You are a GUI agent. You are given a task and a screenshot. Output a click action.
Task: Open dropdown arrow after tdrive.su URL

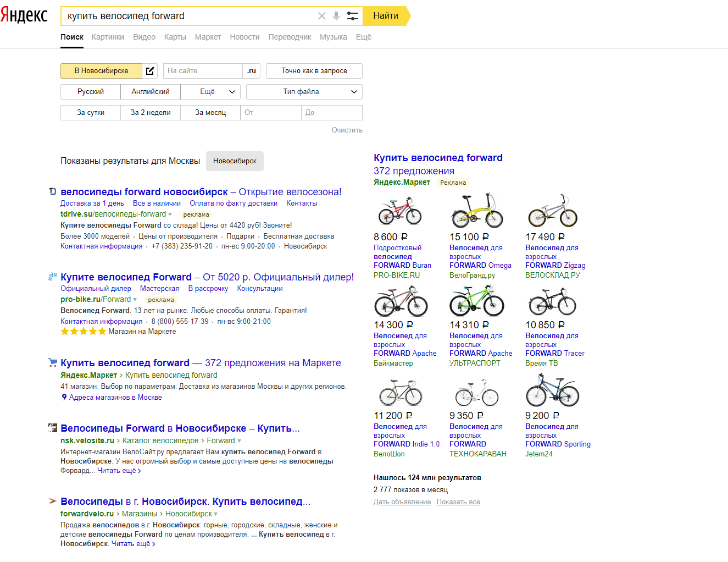pos(170,214)
